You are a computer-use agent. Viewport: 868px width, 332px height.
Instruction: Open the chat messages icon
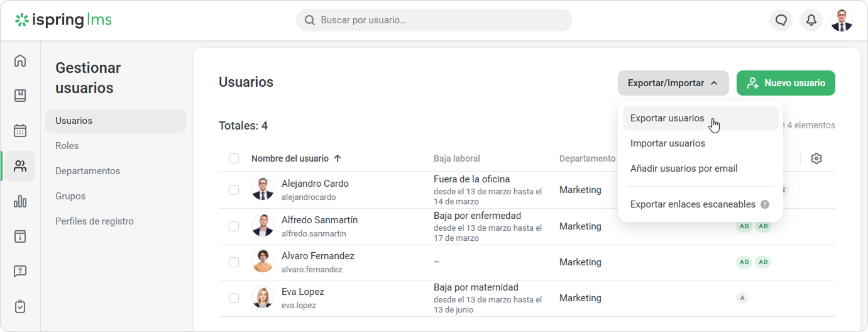[781, 20]
